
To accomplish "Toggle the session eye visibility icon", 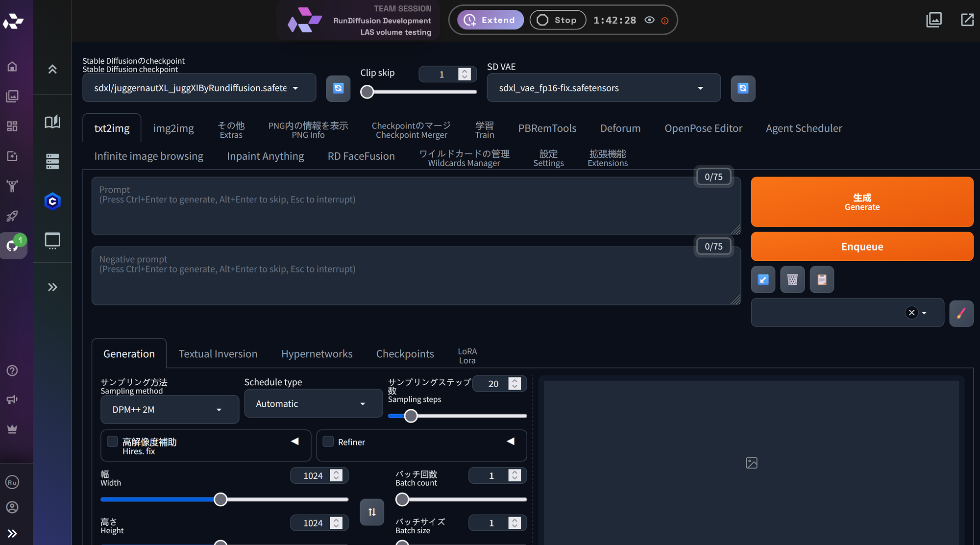I will click(x=649, y=20).
